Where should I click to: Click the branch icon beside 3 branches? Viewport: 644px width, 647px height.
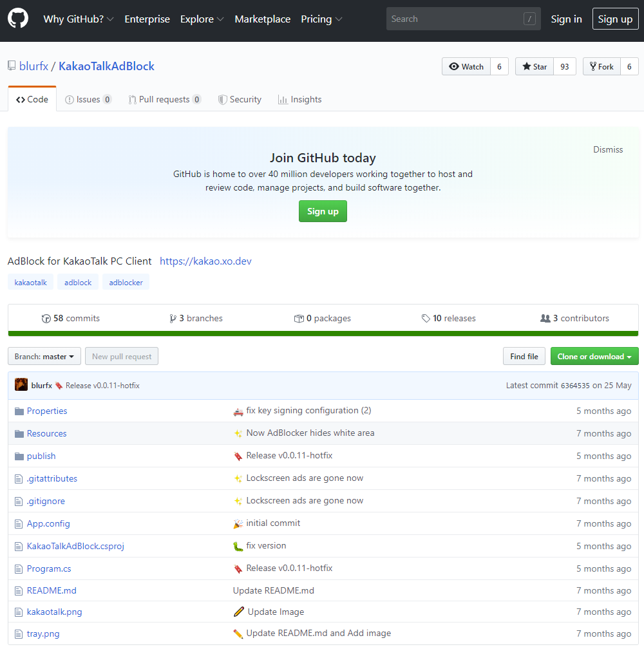pyautogui.click(x=173, y=319)
